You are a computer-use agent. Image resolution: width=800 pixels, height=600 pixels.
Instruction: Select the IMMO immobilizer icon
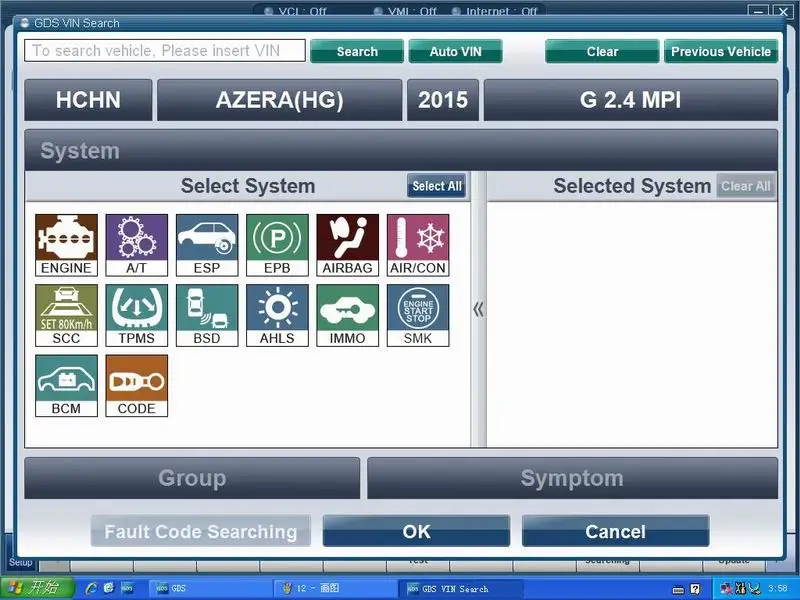click(x=348, y=316)
